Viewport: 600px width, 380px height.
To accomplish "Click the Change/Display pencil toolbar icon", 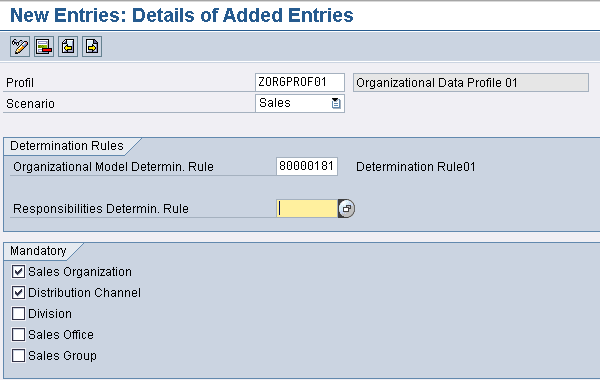I will click(x=20, y=47).
